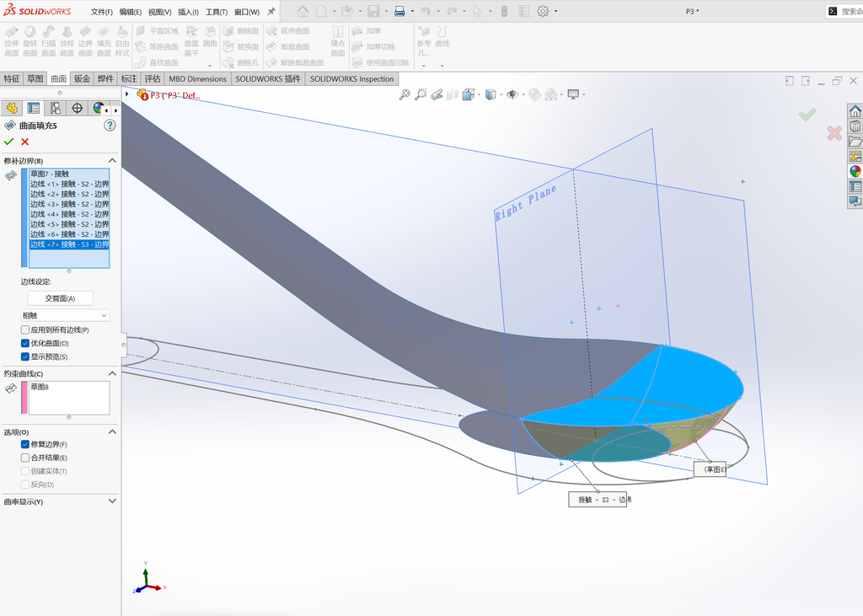This screenshot has height=616, width=863.
Task: Toggle 创建实体 checkbox
Action: click(x=24, y=471)
